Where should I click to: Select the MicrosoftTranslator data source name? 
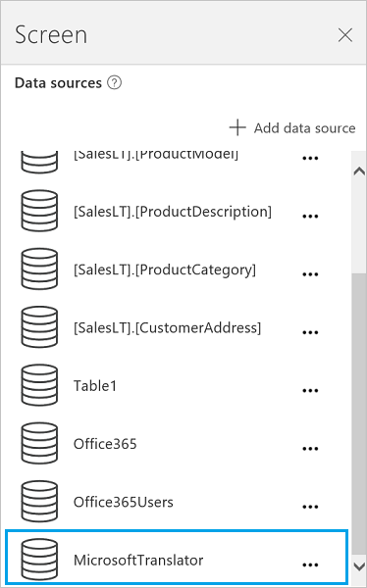tap(138, 561)
